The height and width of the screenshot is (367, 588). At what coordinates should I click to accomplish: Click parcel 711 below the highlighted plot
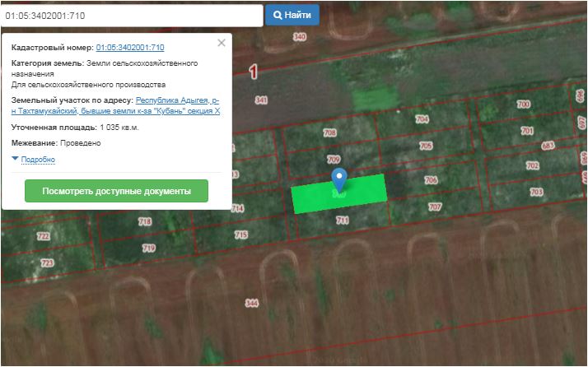tap(343, 221)
